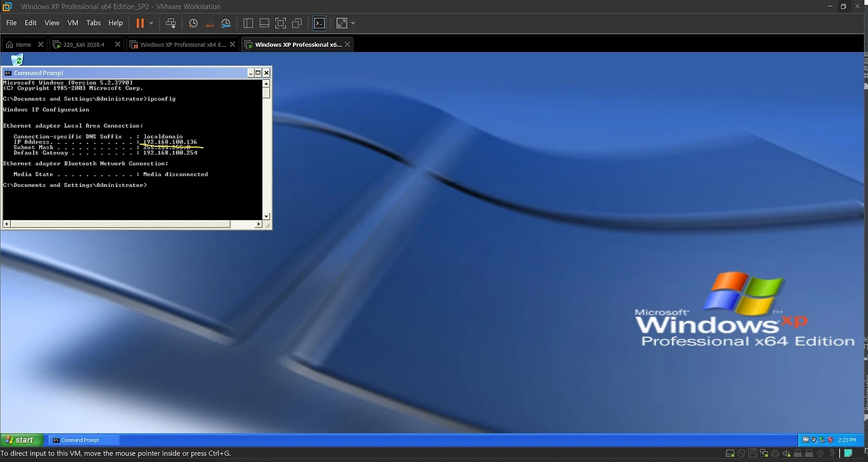
Task: Click the XP Start button
Action: coord(22,440)
